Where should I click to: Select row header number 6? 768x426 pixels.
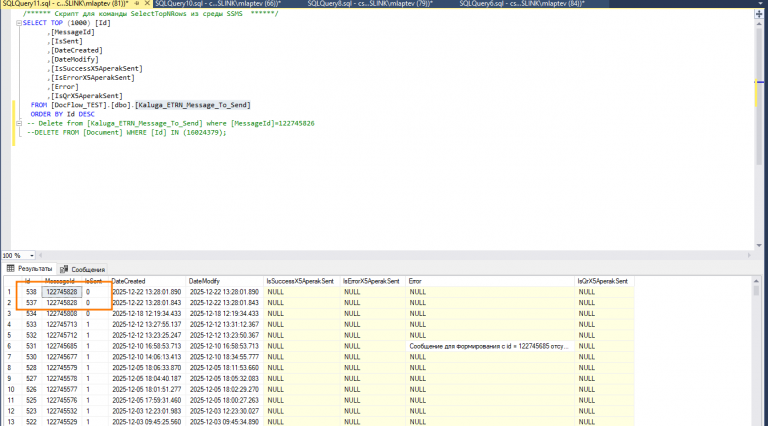point(9,346)
